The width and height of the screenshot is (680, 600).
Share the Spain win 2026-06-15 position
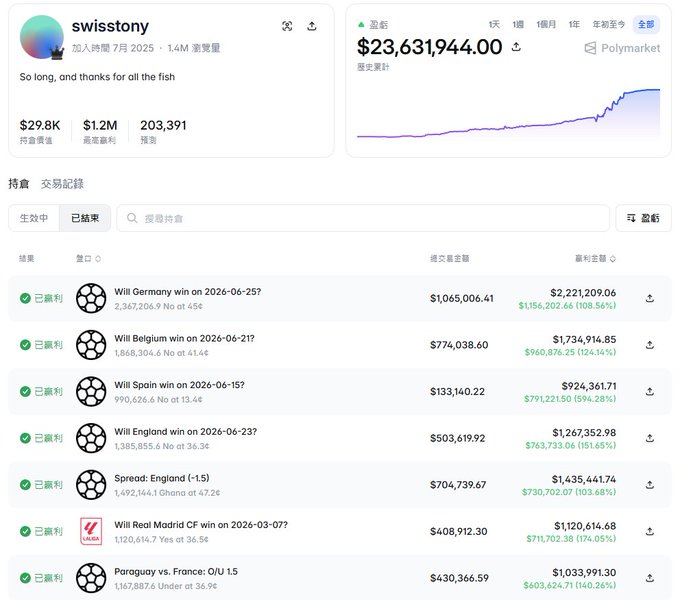point(649,391)
